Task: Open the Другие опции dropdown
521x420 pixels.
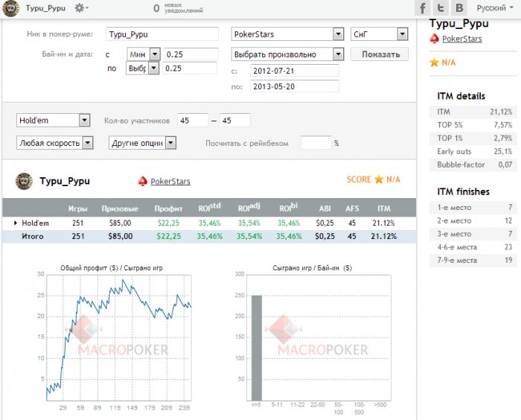Action: pos(142,143)
